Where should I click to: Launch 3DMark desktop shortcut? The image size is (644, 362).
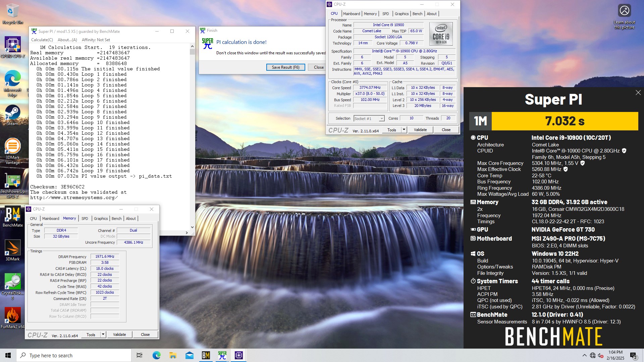(x=12, y=250)
